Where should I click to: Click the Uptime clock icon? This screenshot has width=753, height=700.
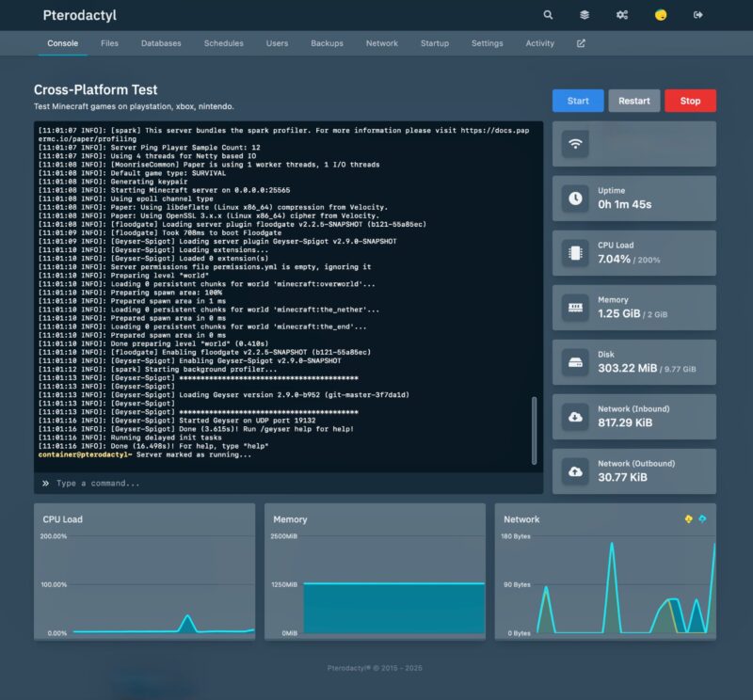coord(575,199)
